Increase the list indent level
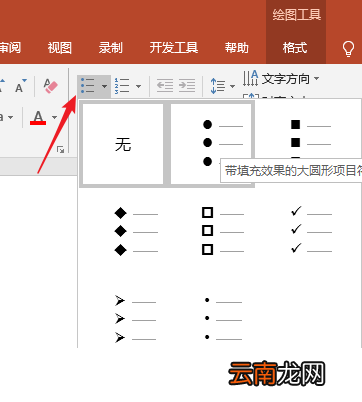Image resolution: width=362 pixels, height=402 pixels. coord(187,86)
